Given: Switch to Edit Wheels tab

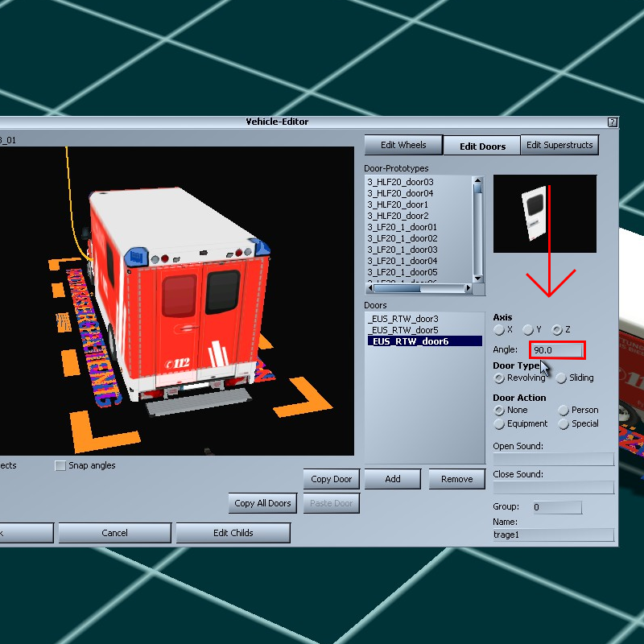Looking at the screenshot, I should [x=403, y=145].
